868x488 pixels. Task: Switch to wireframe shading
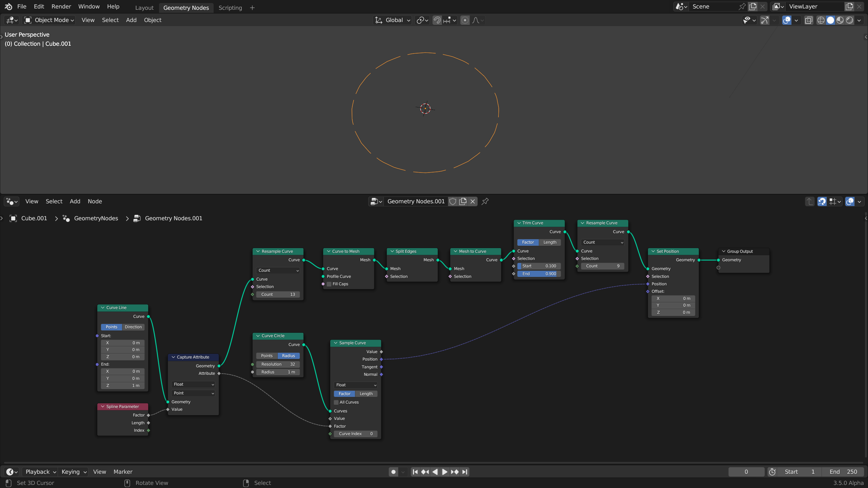pyautogui.click(x=821, y=20)
